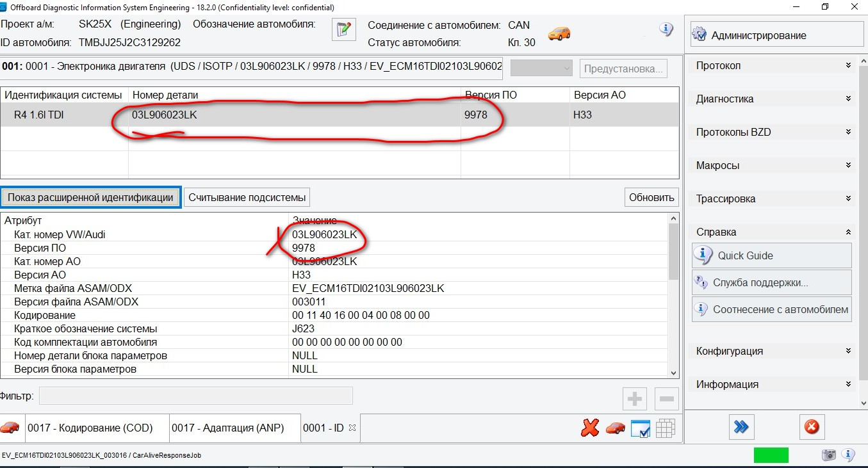Click the red X cancel icon
868x468 pixels.
pos(590,428)
